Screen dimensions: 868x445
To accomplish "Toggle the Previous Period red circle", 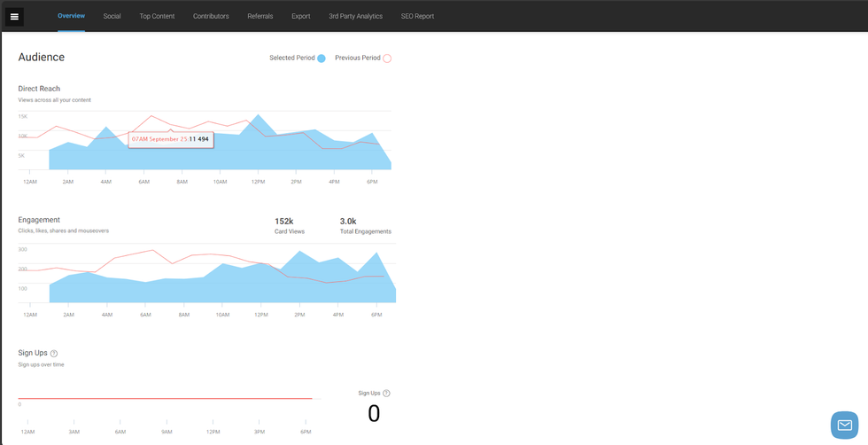I will tap(387, 59).
